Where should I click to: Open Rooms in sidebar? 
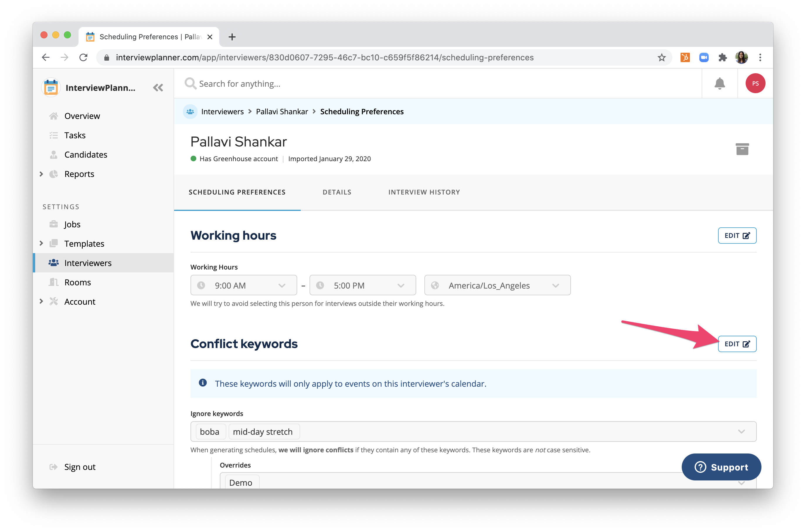click(103, 282)
